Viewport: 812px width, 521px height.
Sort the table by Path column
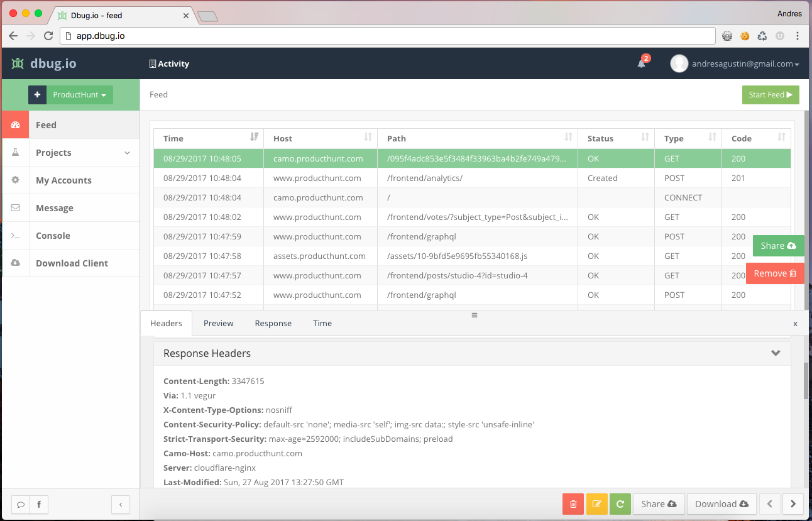(478, 138)
